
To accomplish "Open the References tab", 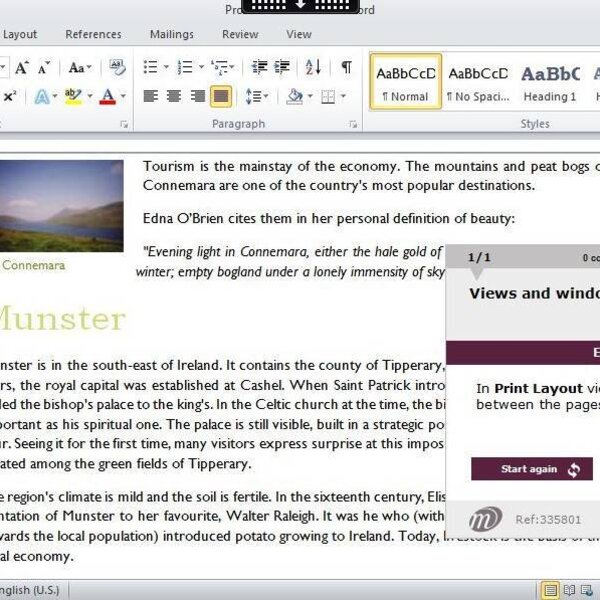I will pyautogui.click(x=93, y=34).
